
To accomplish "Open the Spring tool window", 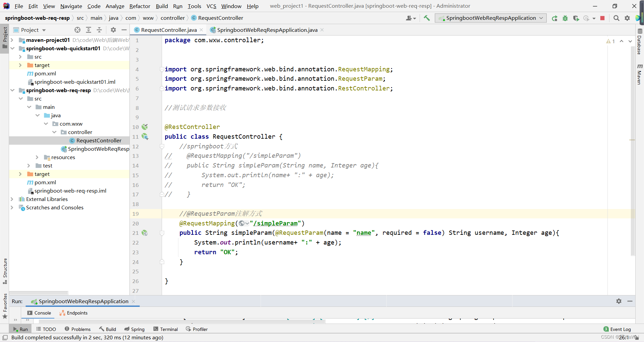I will coord(134,329).
